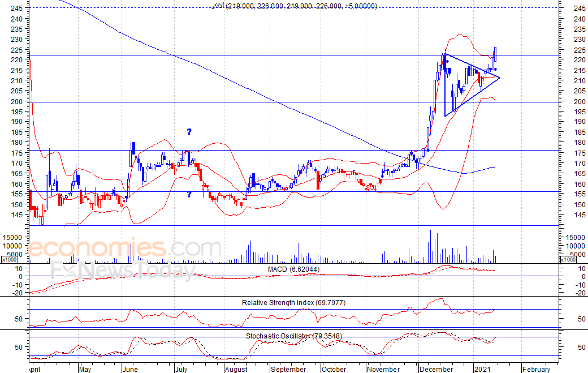Select the December label on the time axis
Viewport: 588px width, 373px height.
pos(436,369)
